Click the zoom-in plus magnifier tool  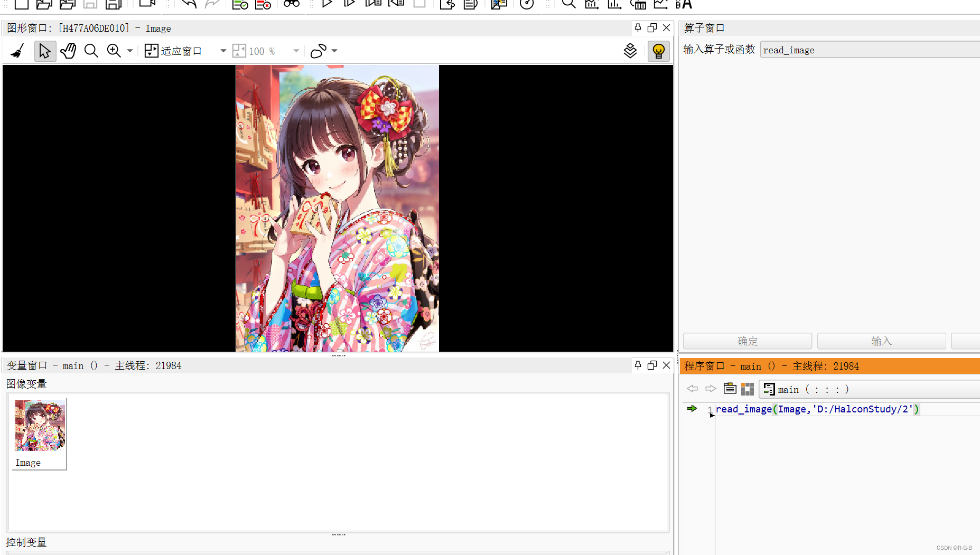(114, 51)
